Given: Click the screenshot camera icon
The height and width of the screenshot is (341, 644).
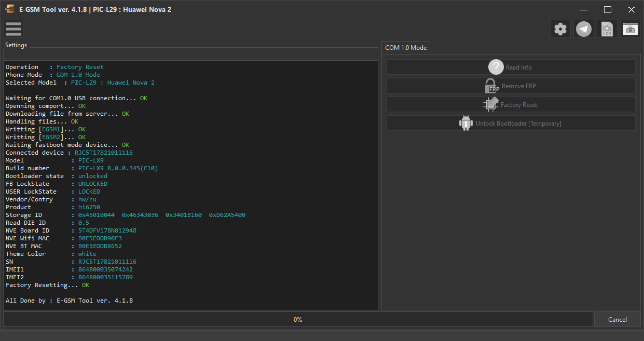Looking at the screenshot, I should click(631, 29).
